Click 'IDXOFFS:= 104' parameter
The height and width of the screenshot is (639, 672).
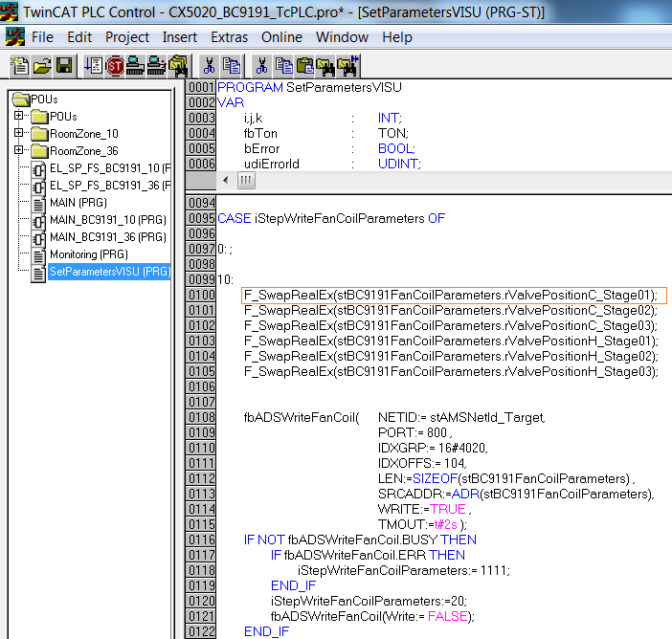point(422,463)
